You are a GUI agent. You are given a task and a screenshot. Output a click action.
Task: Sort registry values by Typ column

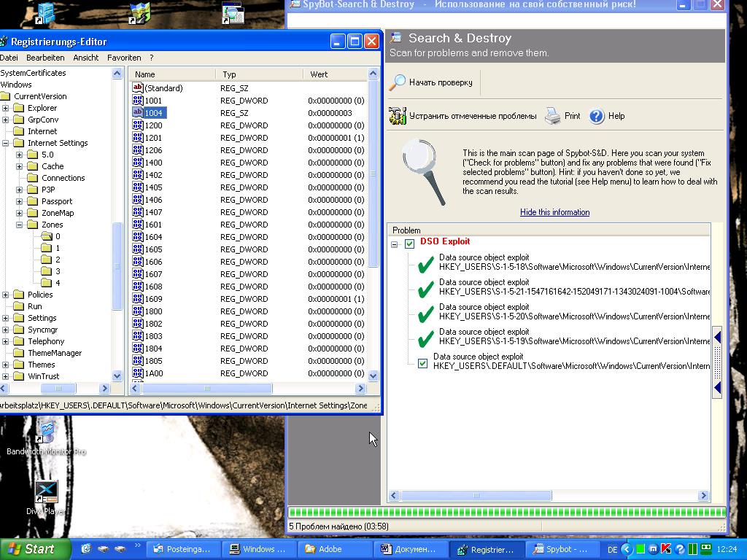[x=259, y=74]
